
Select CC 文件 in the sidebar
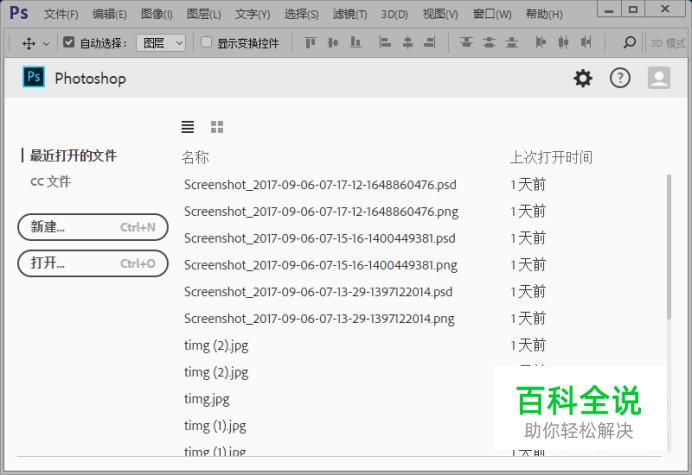tap(50, 181)
